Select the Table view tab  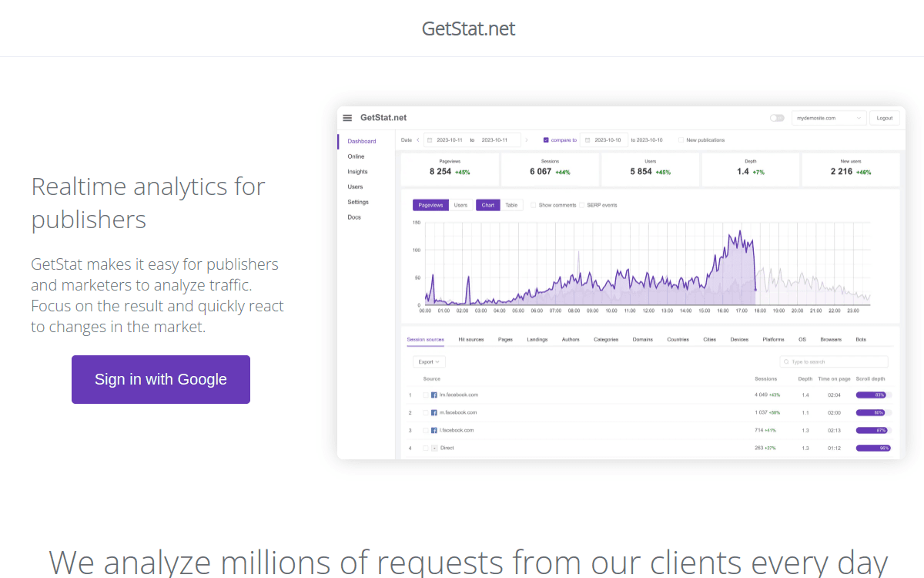(x=511, y=205)
